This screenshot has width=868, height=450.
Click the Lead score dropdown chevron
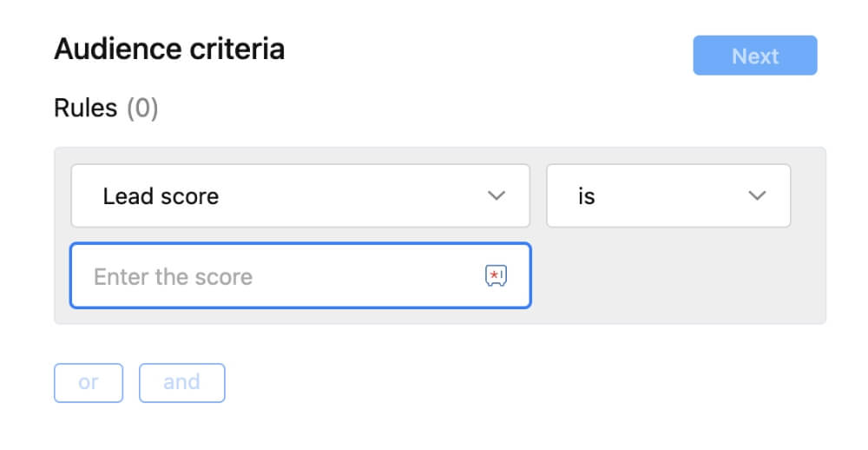point(496,195)
